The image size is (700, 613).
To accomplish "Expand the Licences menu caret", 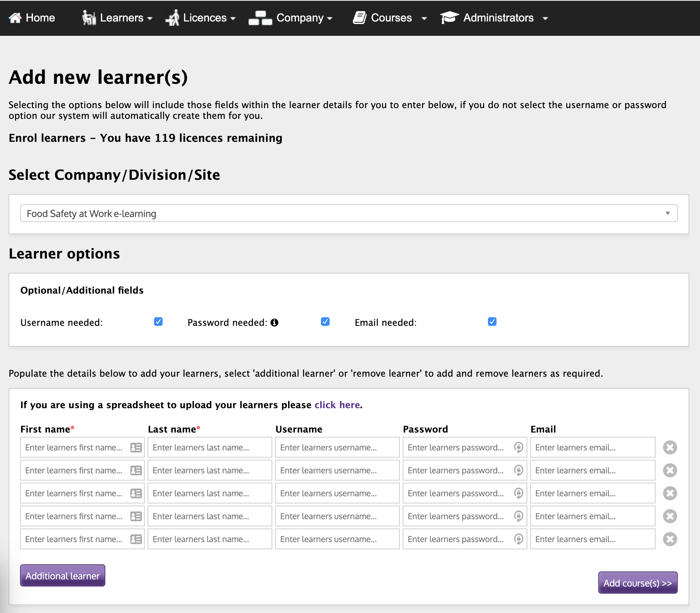I will (233, 19).
